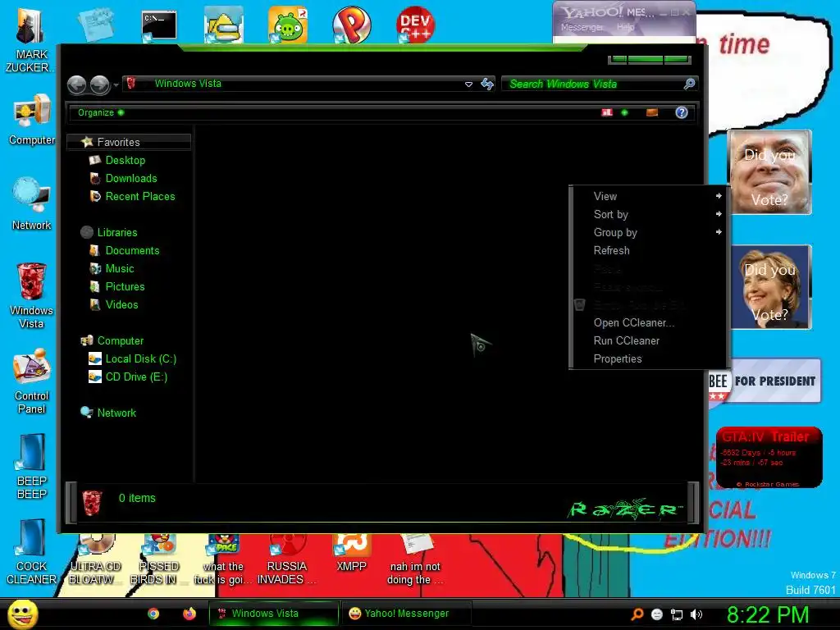Open Messenger menu in Yahoo Messenger window
Image resolution: width=840 pixels, height=630 pixels.
582,27
